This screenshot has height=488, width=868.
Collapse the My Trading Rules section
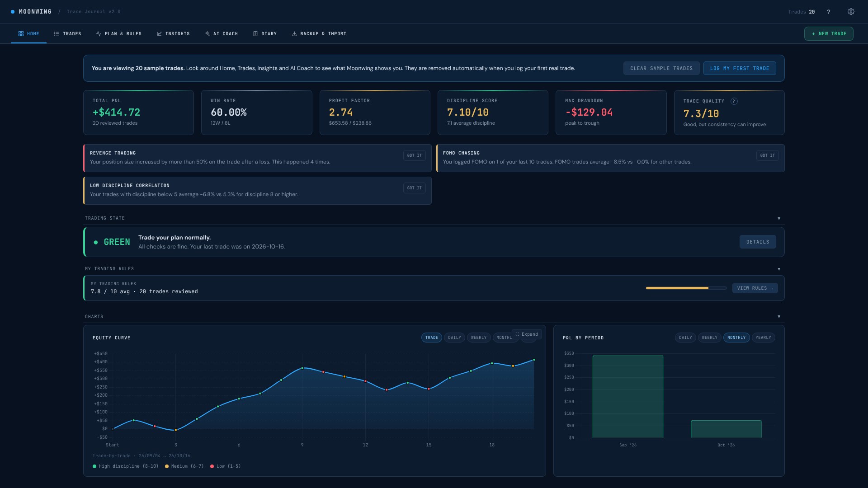pyautogui.click(x=779, y=269)
